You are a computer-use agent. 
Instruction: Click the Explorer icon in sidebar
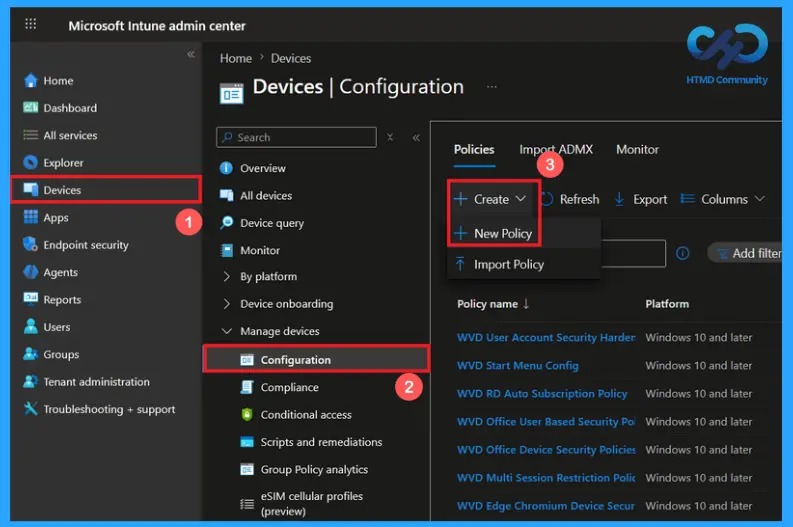(x=31, y=162)
